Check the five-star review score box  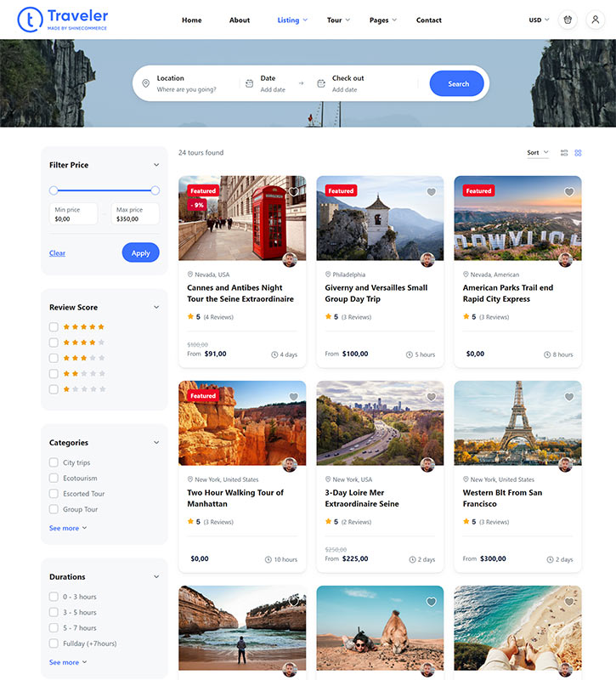[54, 327]
